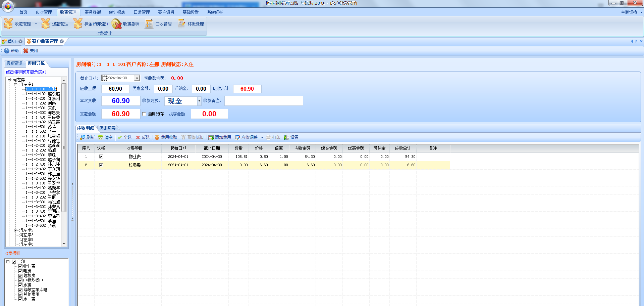Click 添加费用 add fee button
The height and width of the screenshot is (306, 644).
[220, 137]
